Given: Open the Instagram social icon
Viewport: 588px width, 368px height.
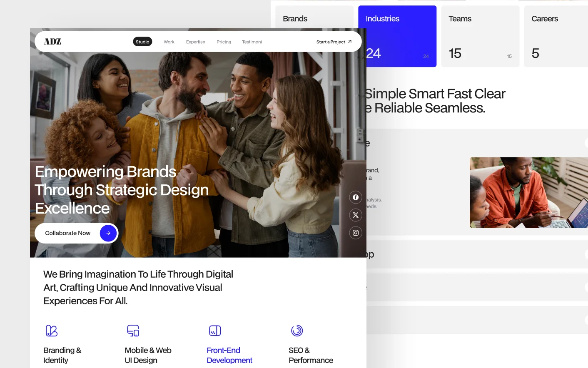Looking at the screenshot, I should [x=356, y=233].
